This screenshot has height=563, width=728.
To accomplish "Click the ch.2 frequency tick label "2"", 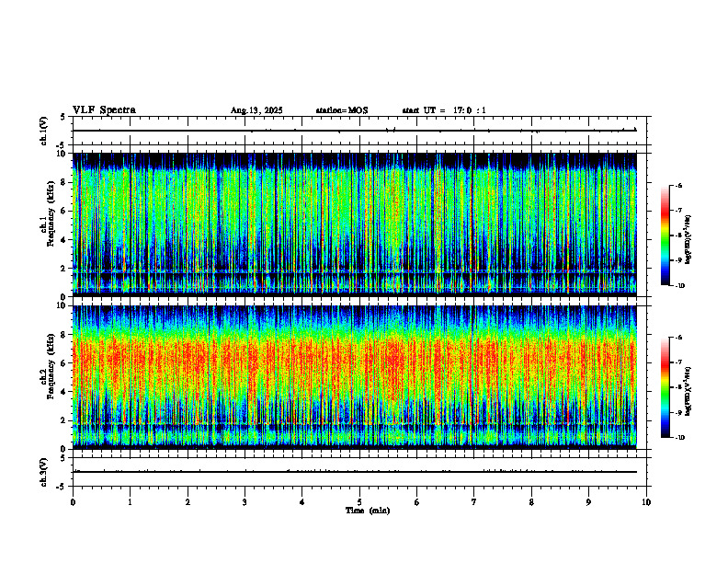I will click(x=64, y=420).
